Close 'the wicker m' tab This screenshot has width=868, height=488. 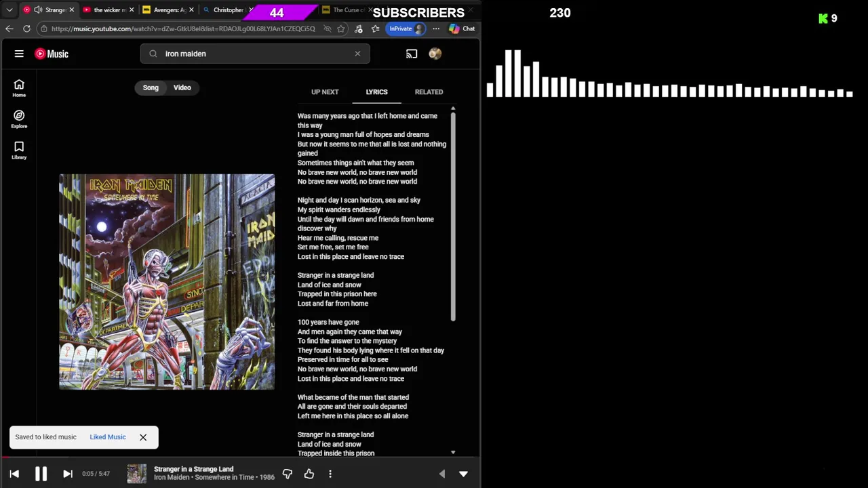132,10
